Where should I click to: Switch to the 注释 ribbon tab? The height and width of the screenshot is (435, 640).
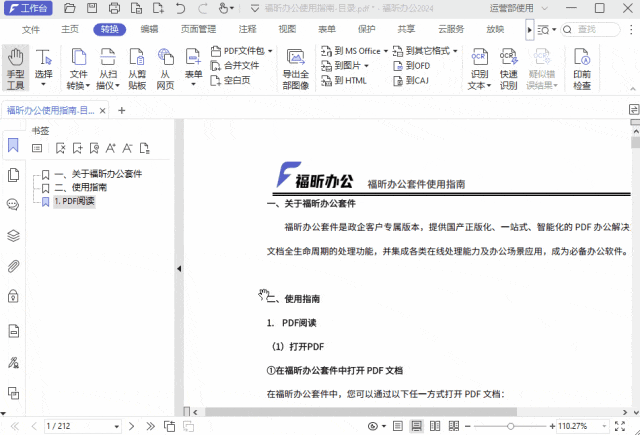click(x=247, y=29)
